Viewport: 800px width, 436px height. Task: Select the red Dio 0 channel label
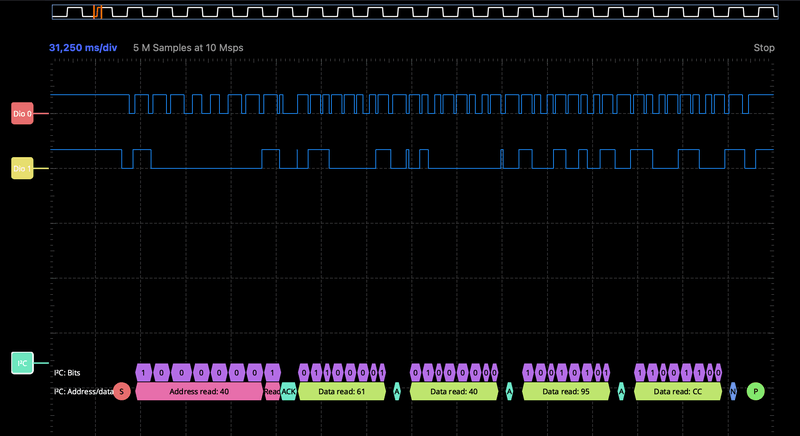(22, 113)
